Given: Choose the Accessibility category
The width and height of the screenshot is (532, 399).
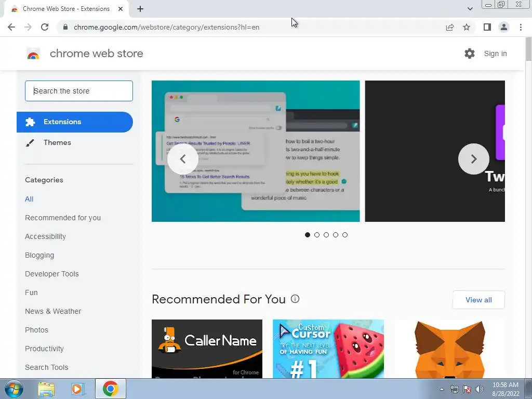Looking at the screenshot, I should click(46, 236).
